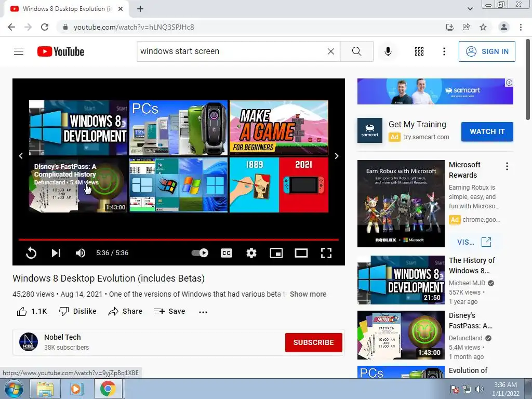Click the WATCH IT ad button
532x399 pixels.
click(487, 131)
